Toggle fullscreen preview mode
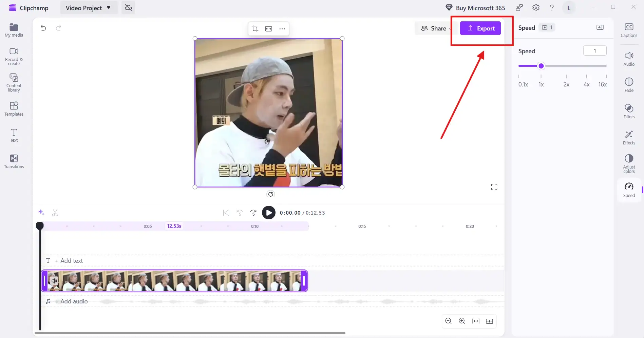The width and height of the screenshot is (644, 338). 494,187
